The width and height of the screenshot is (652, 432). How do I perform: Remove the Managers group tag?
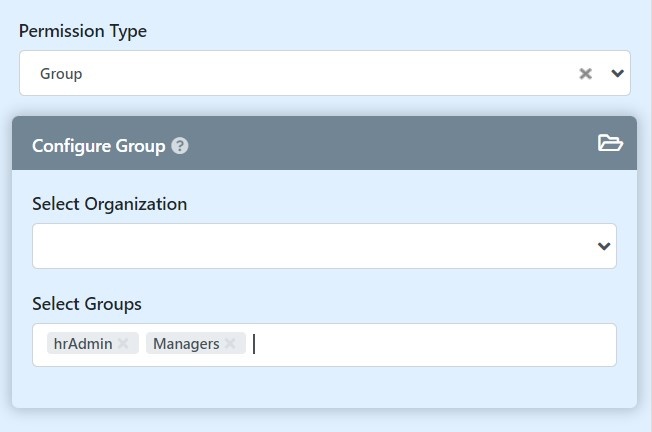tap(230, 344)
